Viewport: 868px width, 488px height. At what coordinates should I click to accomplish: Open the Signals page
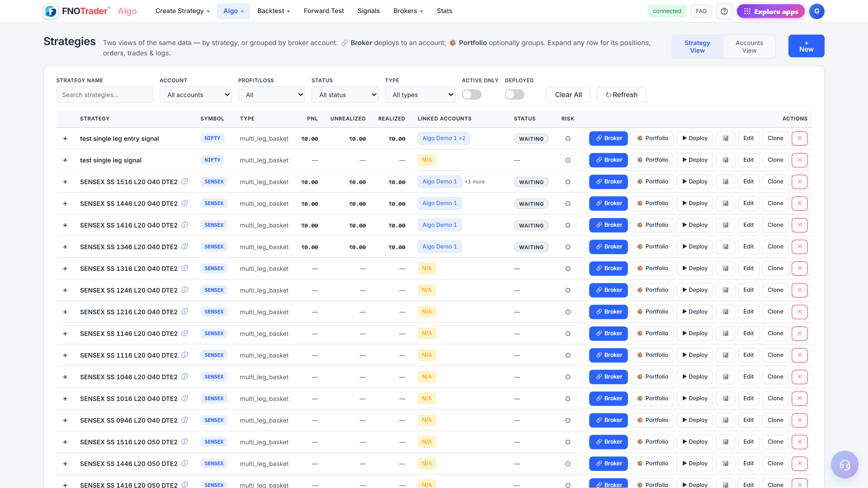point(369,11)
